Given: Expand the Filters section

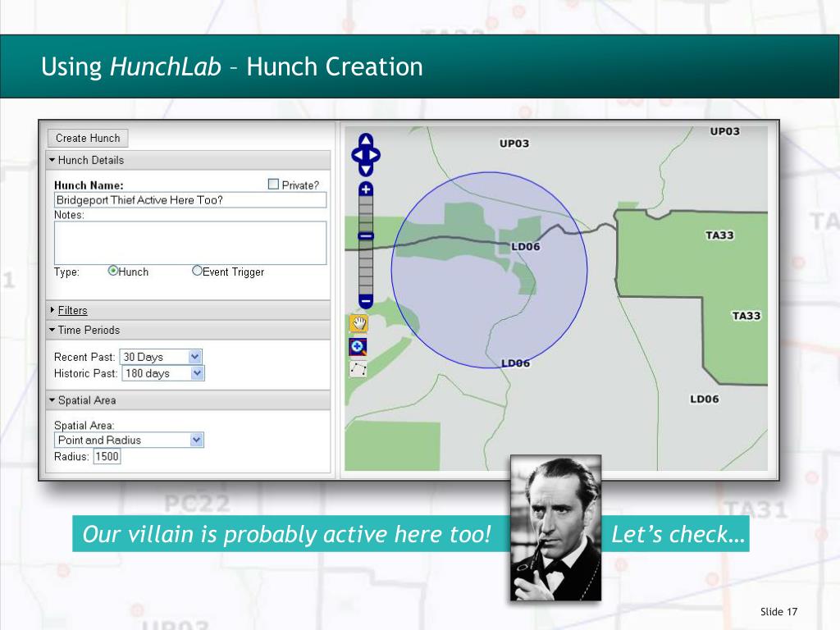Looking at the screenshot, I should [x=188, y=310].
